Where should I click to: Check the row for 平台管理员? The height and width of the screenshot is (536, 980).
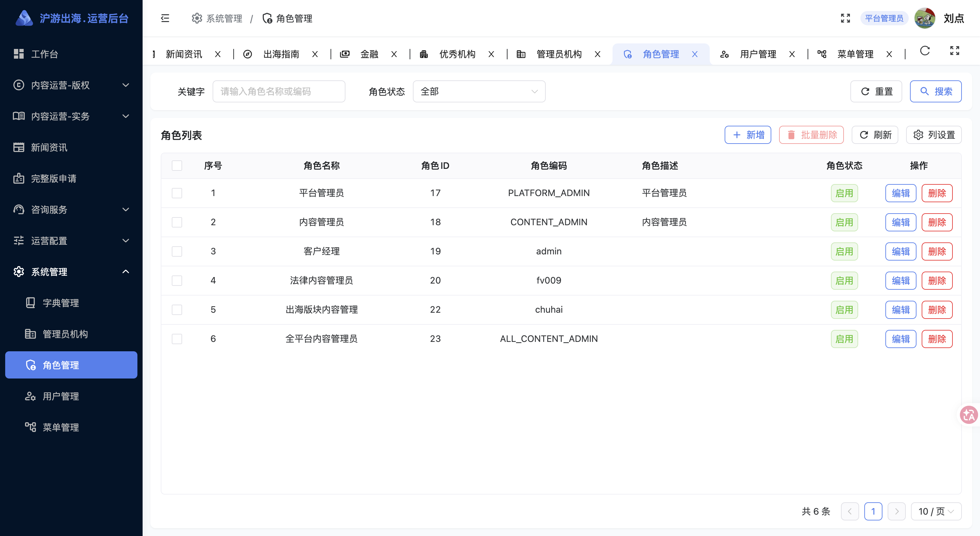click(x=177, y=193)
